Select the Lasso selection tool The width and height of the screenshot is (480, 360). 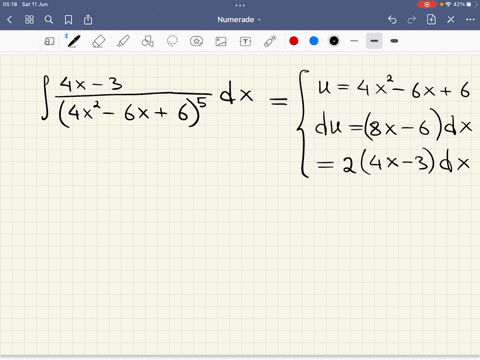pos(172,41)
